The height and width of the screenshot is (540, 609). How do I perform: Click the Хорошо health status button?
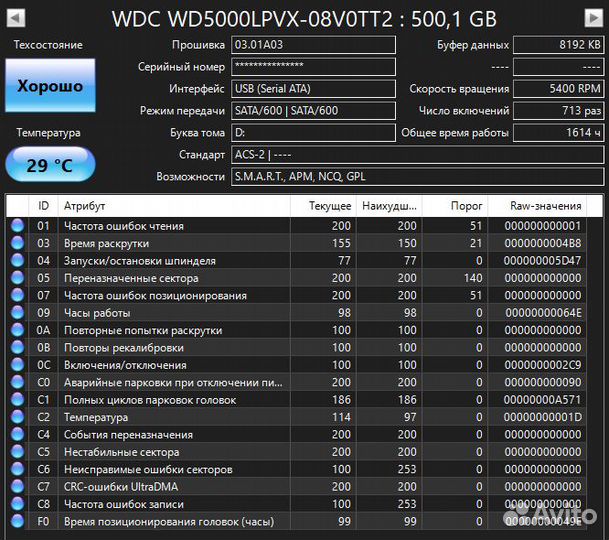pyautogui.click(x=50, y=85)
